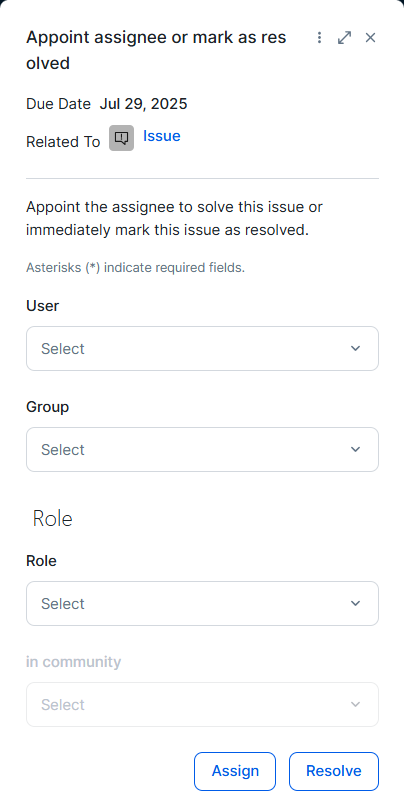
Task: Open the related Issue link
Action: 162,136
